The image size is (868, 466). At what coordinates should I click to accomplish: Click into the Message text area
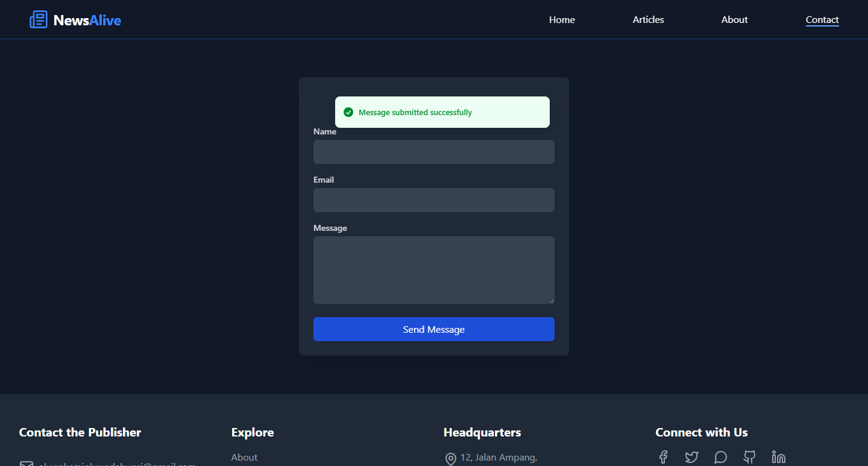(x=433, y=269)
